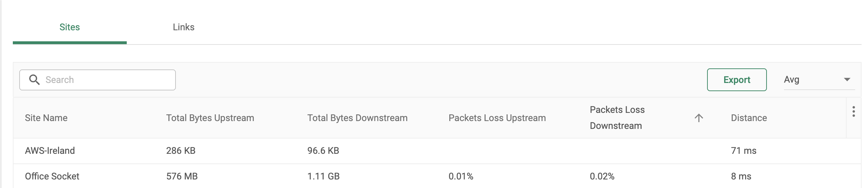The image size is (868, 188).
Task: Click the search magnifier icon
Action: (34, 80)
